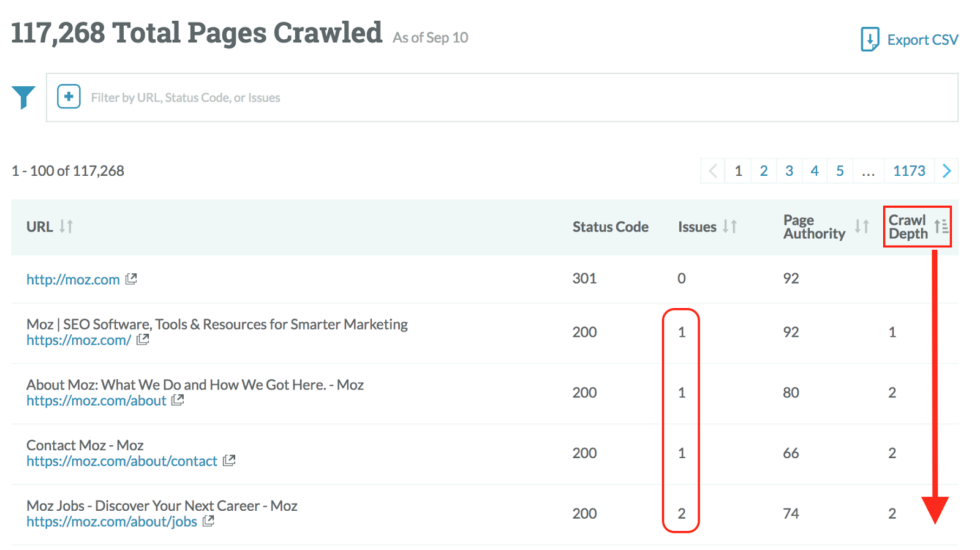980x550 pixels.
Task: Jump to page 3 of results
Action: click(789, 171)
